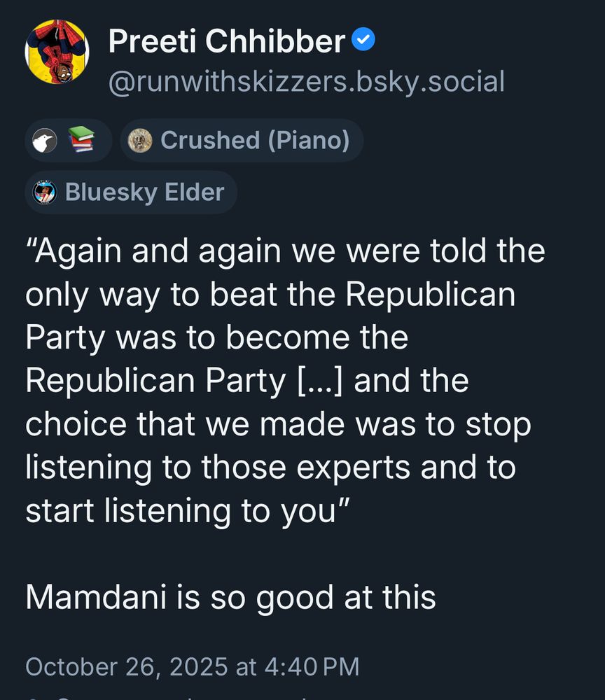
Task: Open the Crushed (Piano) badge
Action: (x=242, y=140)
